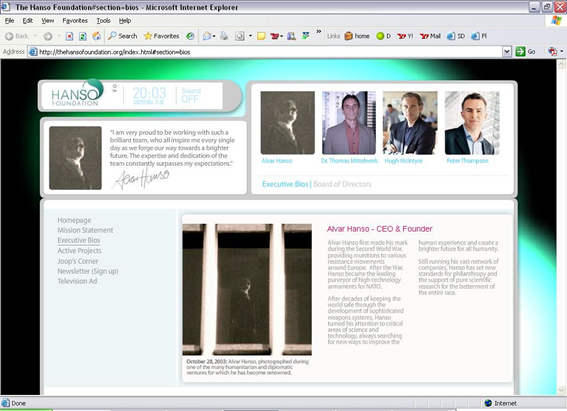Open the 'home' link in Links bar
Screen dimensions: 567x411
[x=357, y=36]
